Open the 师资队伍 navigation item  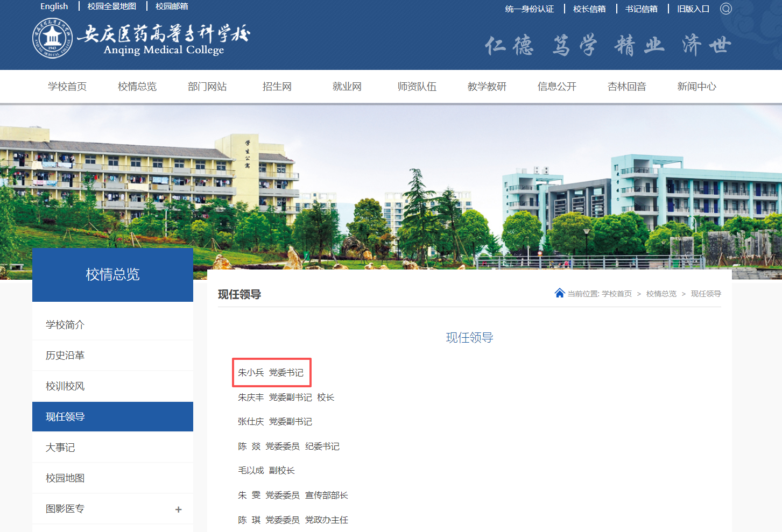tap(417, 87)
